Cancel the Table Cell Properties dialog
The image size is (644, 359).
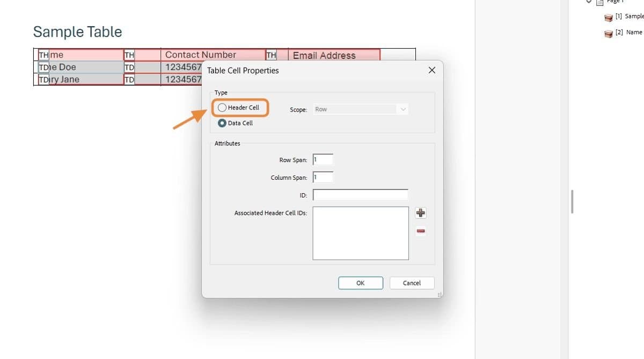pos(412,283)
